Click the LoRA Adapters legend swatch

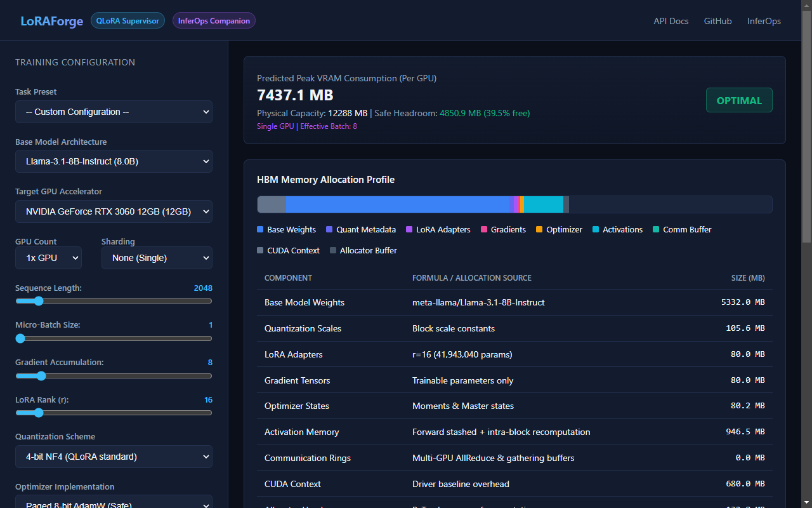pos(409,229)
